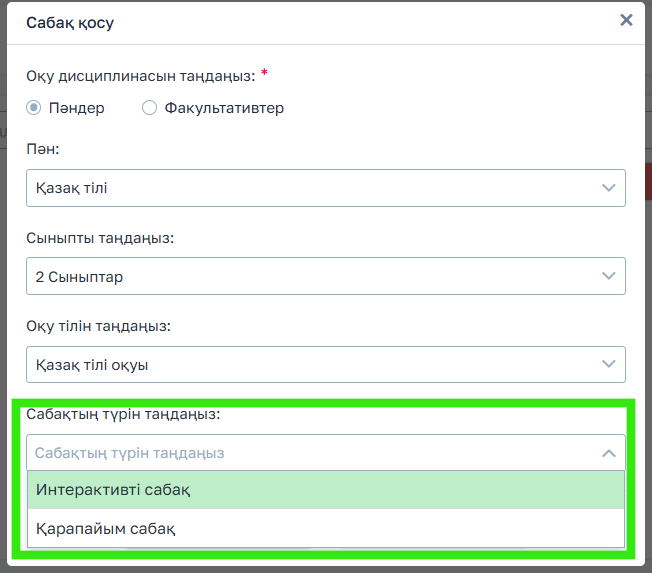This screenshot has width=652, height=573.
Task: Click the chevron beside 2 Сыныптар
Action: 608,276
